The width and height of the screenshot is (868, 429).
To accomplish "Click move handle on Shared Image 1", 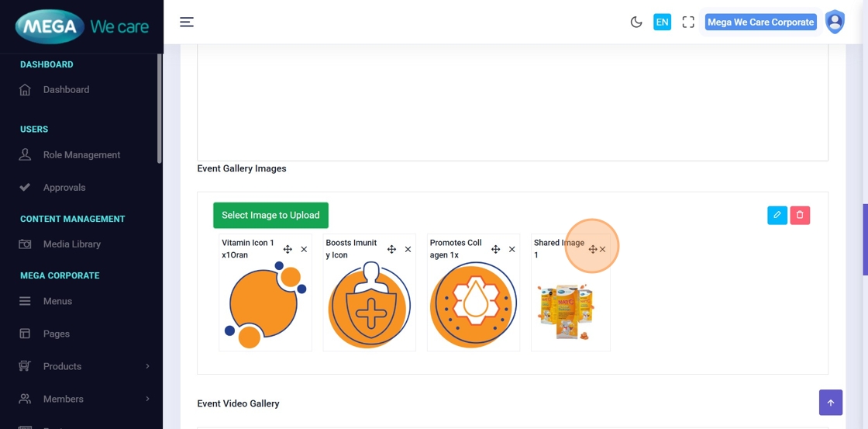I will [x=593, y=249].
